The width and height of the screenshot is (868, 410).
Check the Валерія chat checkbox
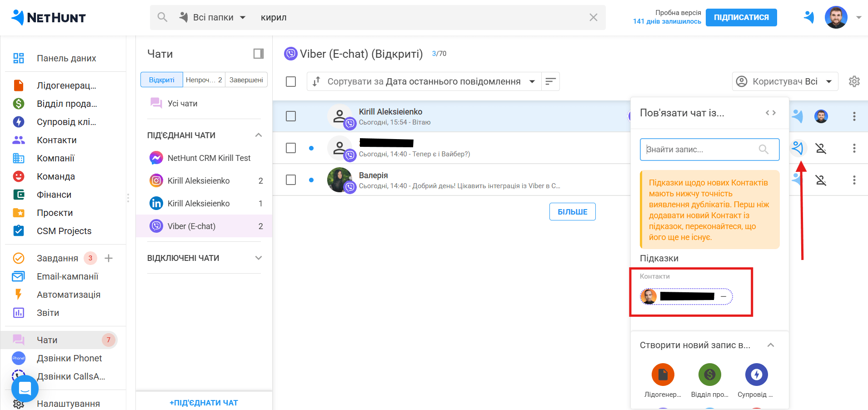click(291, 180)
